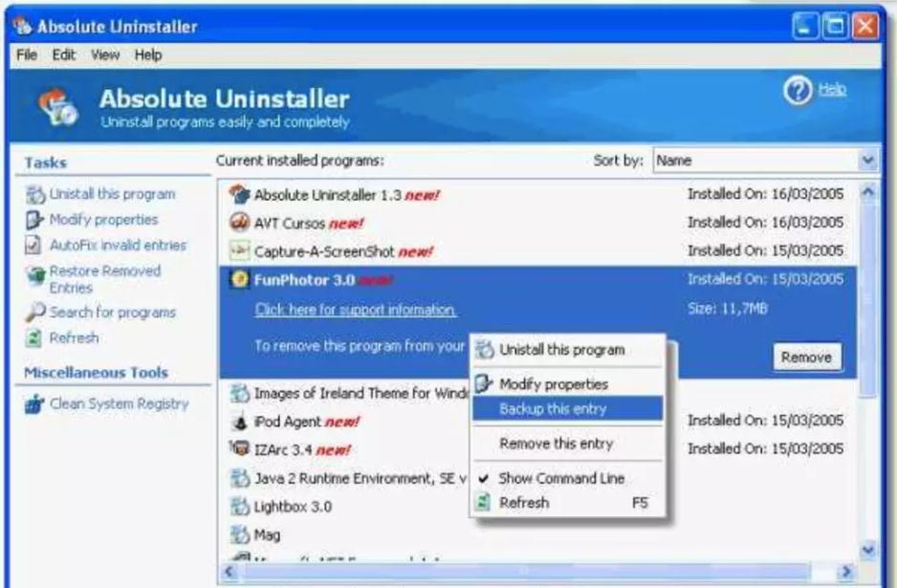Screen dimensions: 897x588
Task: Click the Refresh icon in Tasks sidebar
Action: point(33,338)
